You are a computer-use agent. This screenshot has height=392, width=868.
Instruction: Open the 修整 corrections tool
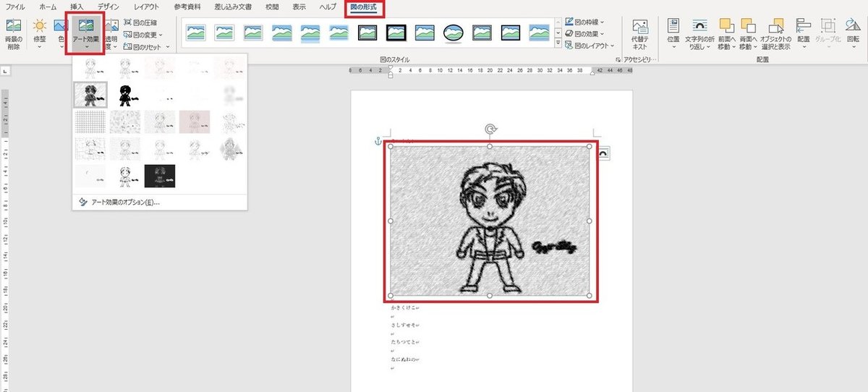click(40, 33)
